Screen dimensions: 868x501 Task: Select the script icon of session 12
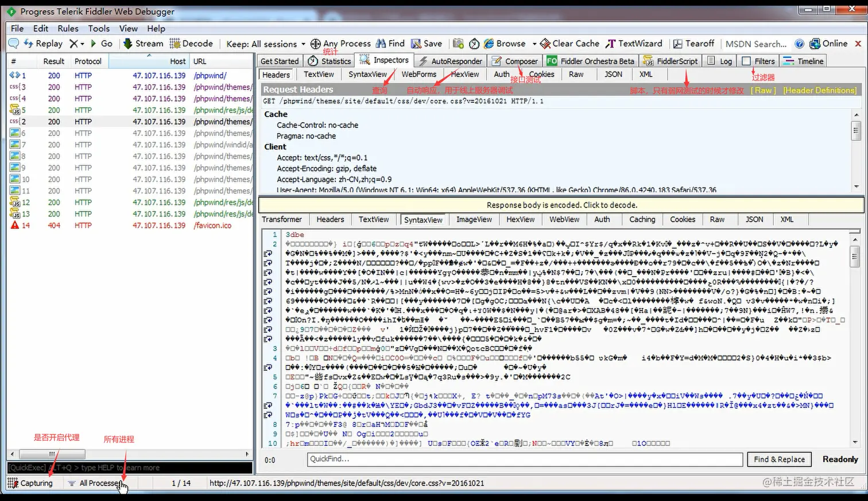(x=15, y=202)
